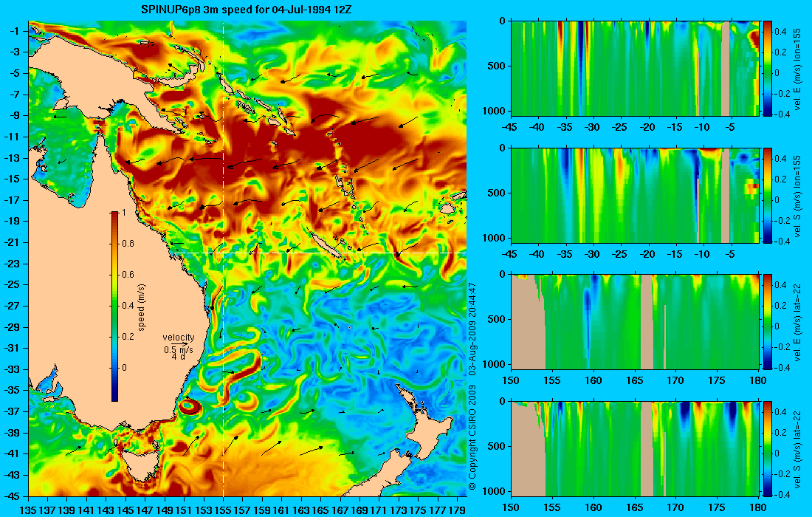Click the 'vel. E (m/s) lat=-22' label text
The width and height of the screenshot is (812, 517).
pyautogui.click(x=798, y=322)
